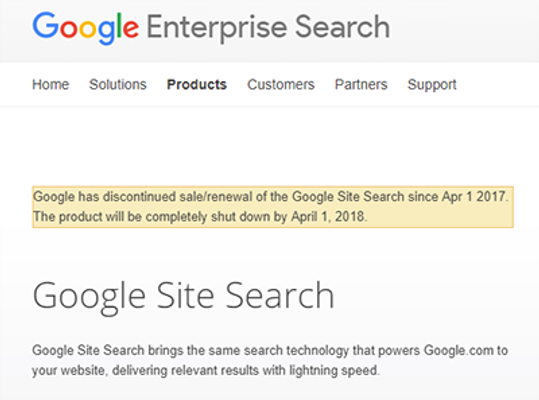Open the Support link in navigation
Viewport: 539px width, 400px height.
[x=432, y=85]
